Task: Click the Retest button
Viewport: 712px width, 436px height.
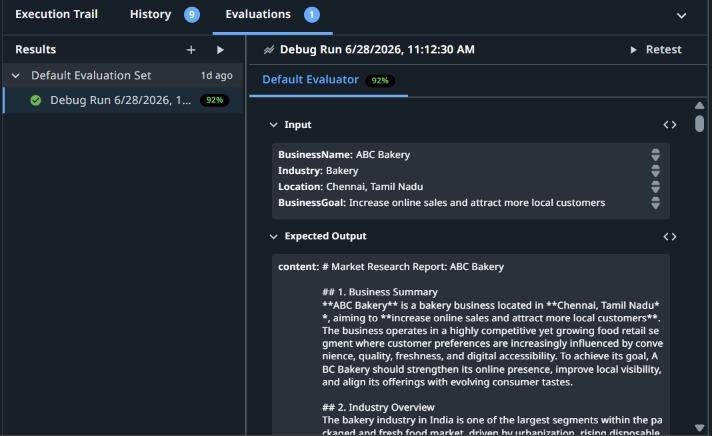Action: point(656,50)
